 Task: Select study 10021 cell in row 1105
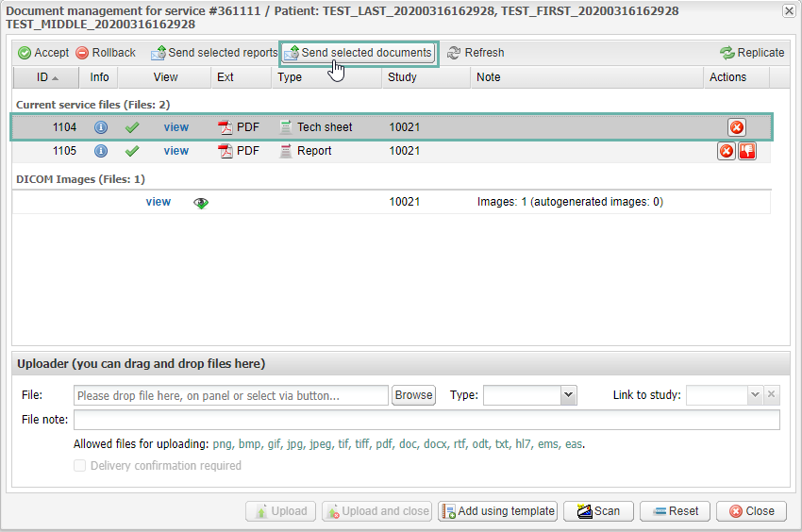(404, 151)
